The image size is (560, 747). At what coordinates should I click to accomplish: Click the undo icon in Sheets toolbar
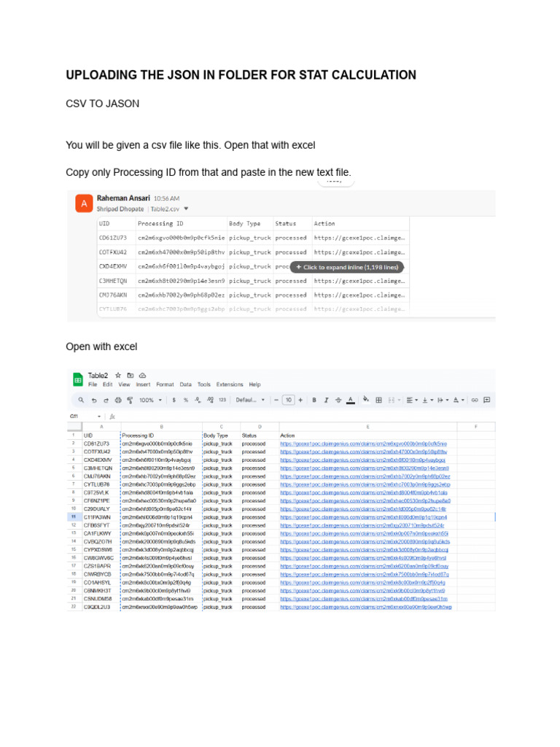coord(94,400)
